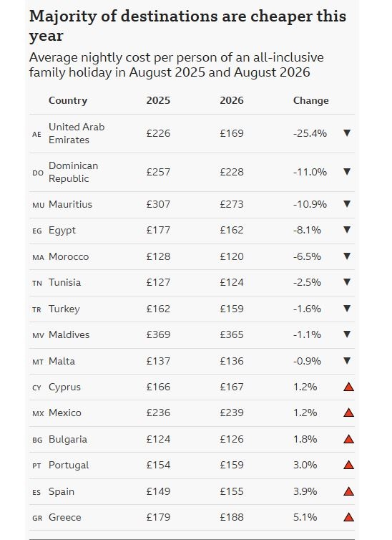Click the chart headline about cheaper destinations
The width and height of the screenshot is (392, 540).
click(x=187, y=26)
